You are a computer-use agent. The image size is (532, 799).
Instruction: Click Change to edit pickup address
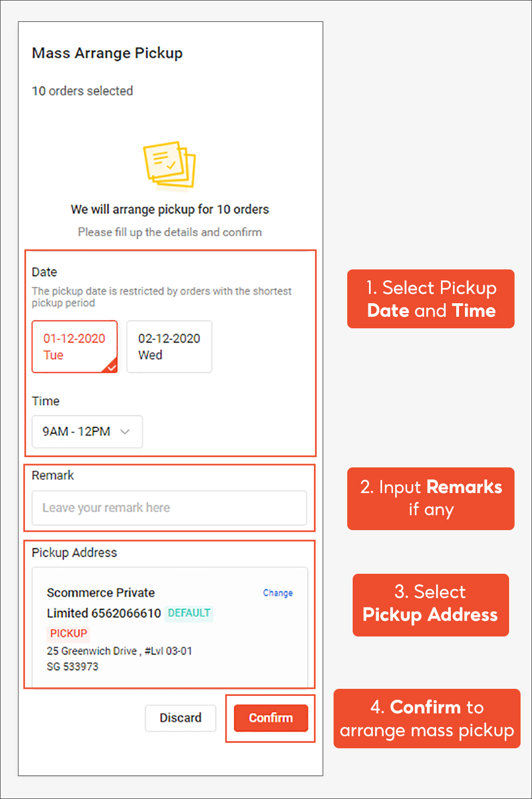pyautogui.click(x=278, y=593)
